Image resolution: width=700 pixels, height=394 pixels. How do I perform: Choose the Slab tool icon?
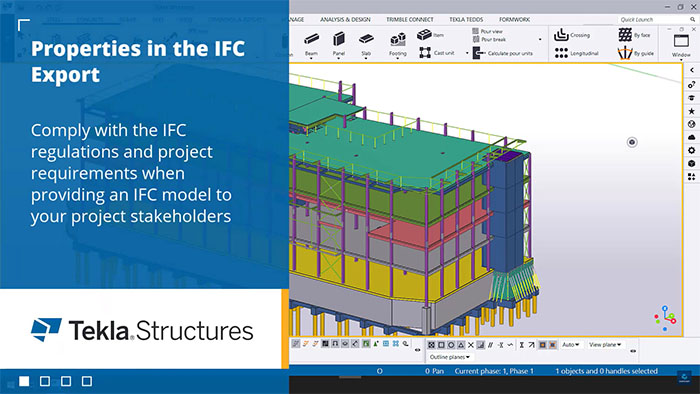point(366,44)
